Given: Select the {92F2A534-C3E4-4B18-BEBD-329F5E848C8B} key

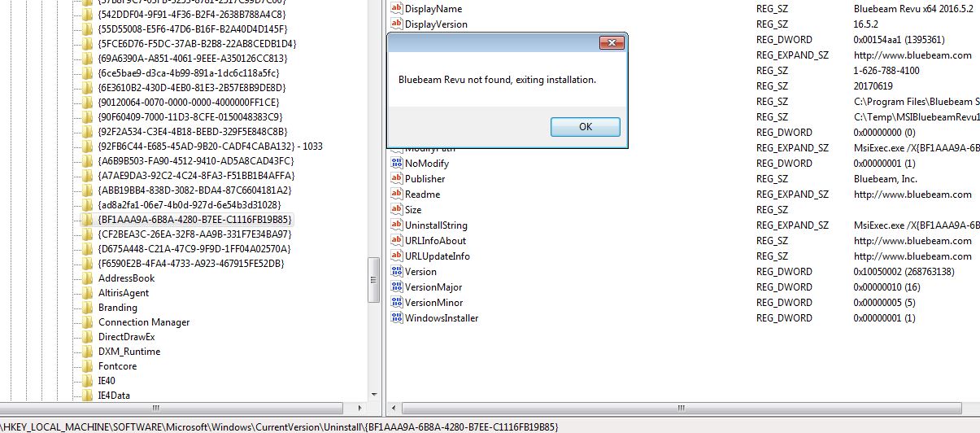Looking at the screenshot, I should 192,131.
